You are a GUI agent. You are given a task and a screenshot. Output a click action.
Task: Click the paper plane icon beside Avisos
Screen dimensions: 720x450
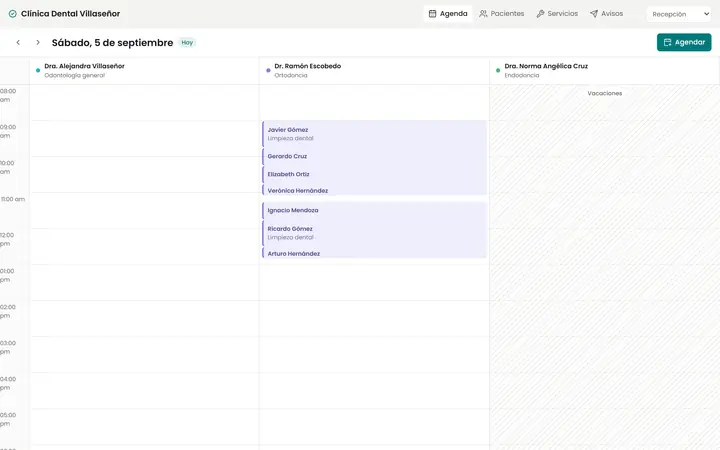pos(594,14)
